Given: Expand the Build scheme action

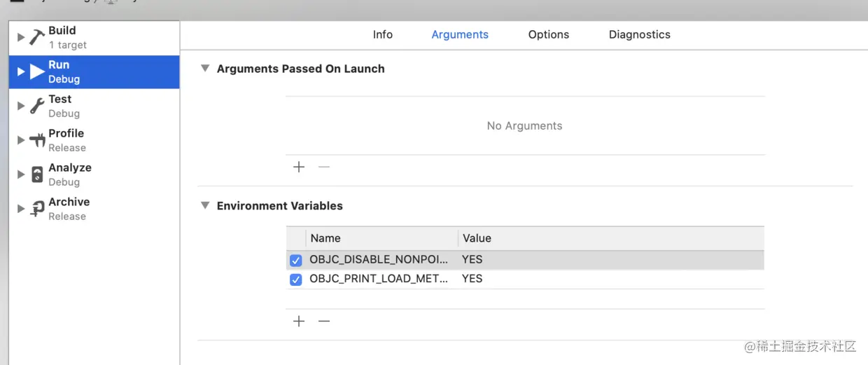Looking at the screenshot, I should (21, 37).
